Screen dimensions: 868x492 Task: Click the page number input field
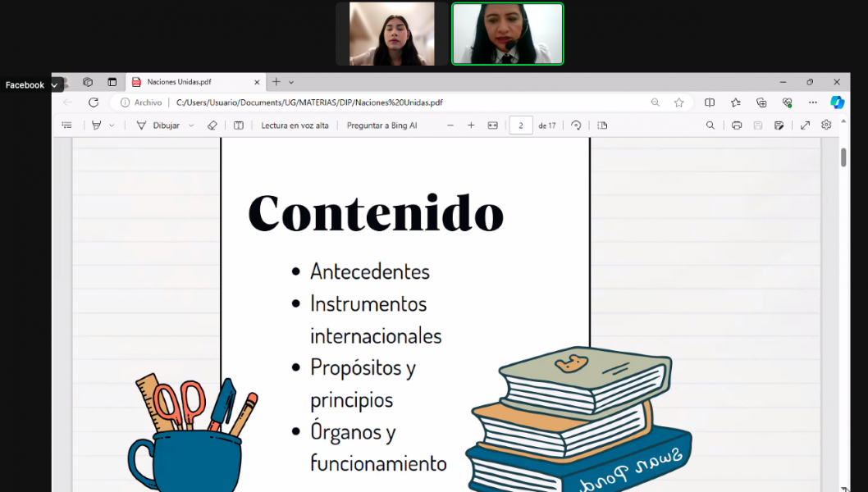pyautogui.click(x=521, y=125)
